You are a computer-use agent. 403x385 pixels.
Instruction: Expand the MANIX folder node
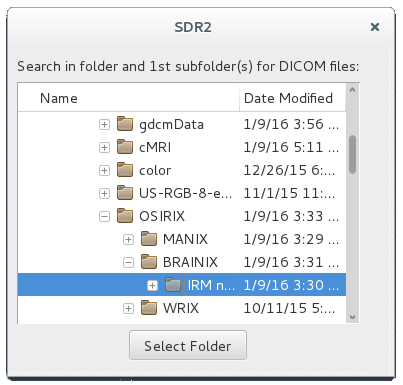(128, 240)
